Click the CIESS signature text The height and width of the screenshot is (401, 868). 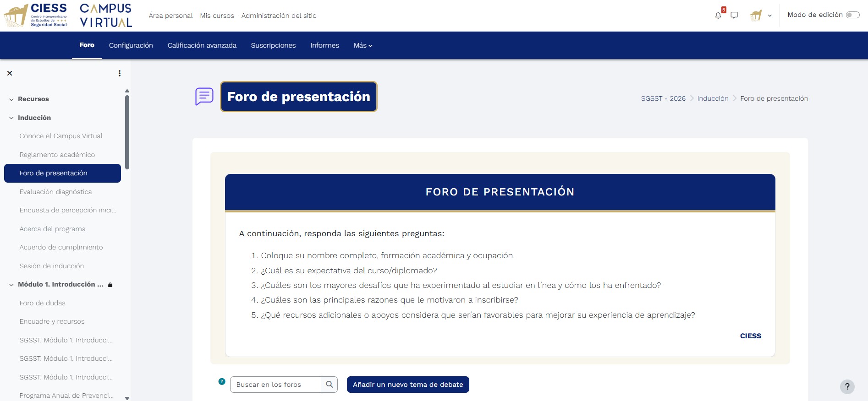751,336
